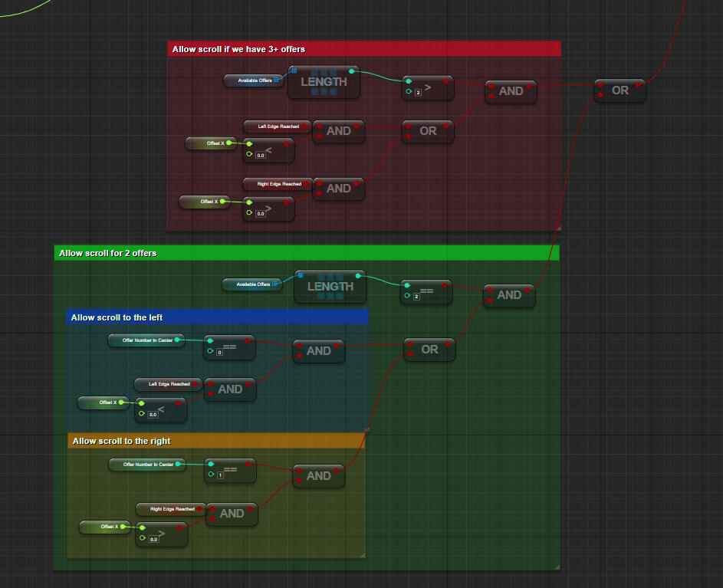
Task: Click the final OR node at top right
Action: 619,90
